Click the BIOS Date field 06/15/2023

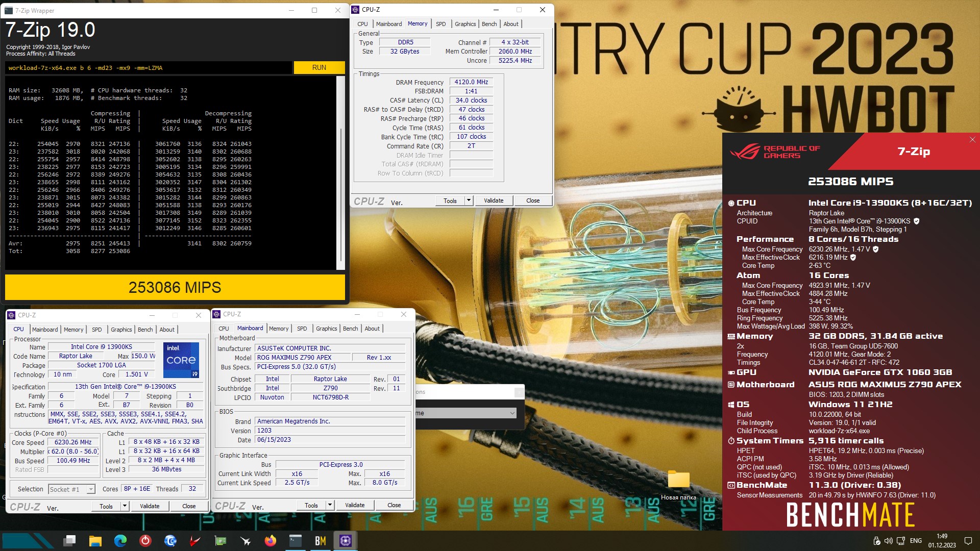(330, 440)
